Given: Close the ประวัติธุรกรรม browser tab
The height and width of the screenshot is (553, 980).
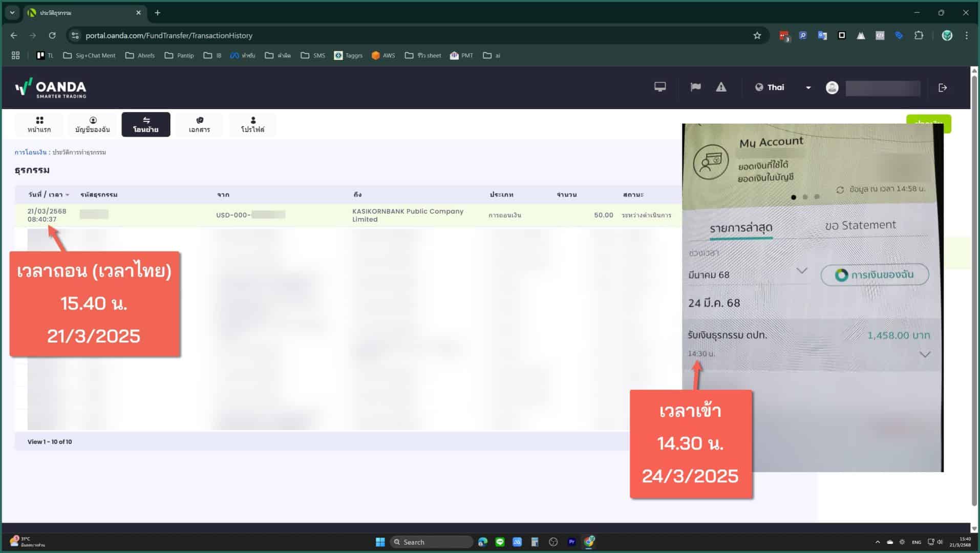Looking at the screenshot, I should 138,13.
